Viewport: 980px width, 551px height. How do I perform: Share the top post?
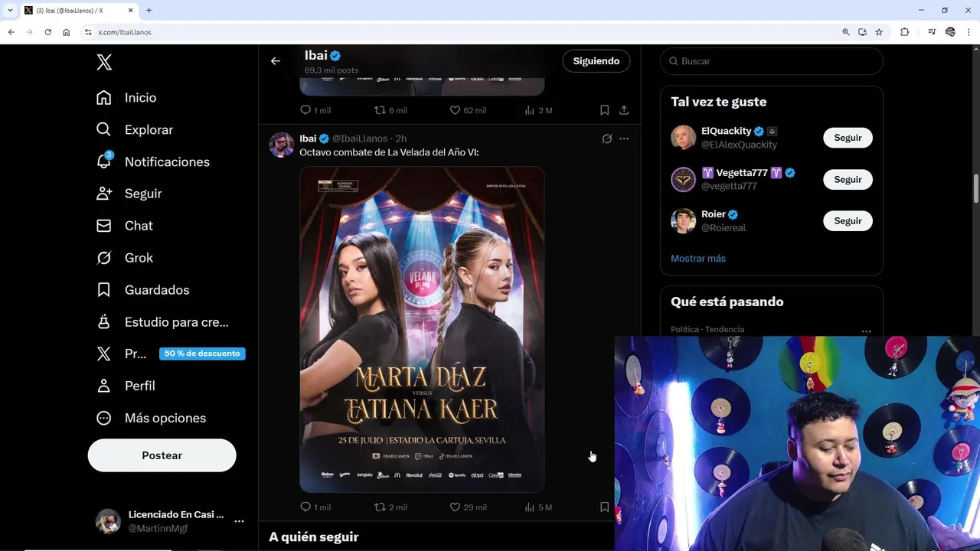624,110
